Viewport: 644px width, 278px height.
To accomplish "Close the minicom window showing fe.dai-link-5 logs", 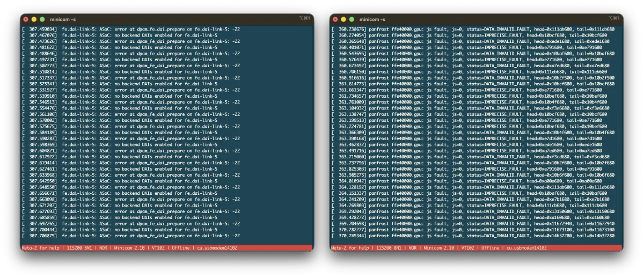I will [26, 19].
